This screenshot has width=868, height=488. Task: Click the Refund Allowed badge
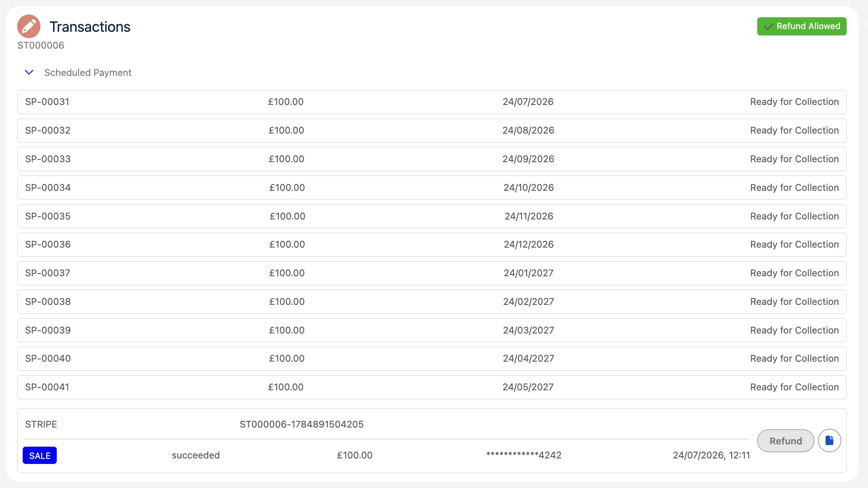click(802, 26)
